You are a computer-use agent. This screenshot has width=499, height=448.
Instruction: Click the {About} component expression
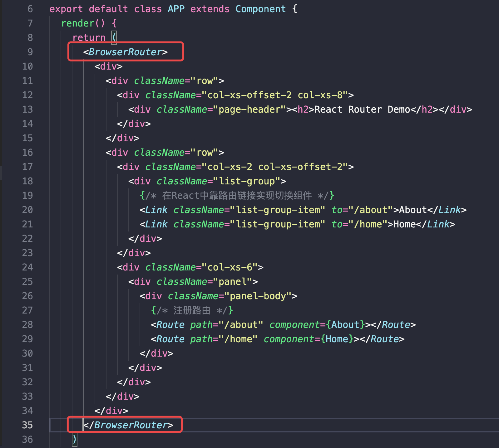pyautogui.click(x=345, y=325)
